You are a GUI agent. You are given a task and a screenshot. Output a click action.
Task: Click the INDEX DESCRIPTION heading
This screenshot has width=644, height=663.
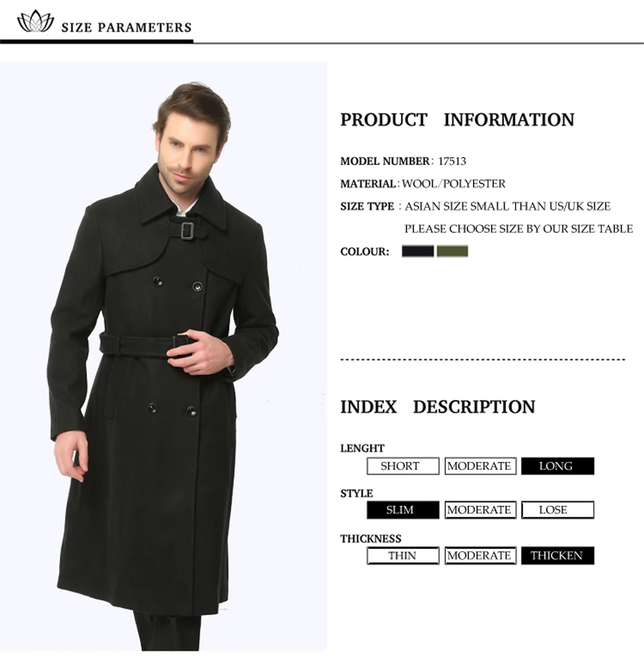tap(438, 407)
